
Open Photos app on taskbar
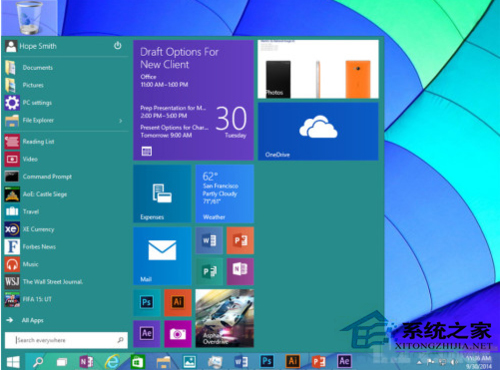tap(189, 362)
